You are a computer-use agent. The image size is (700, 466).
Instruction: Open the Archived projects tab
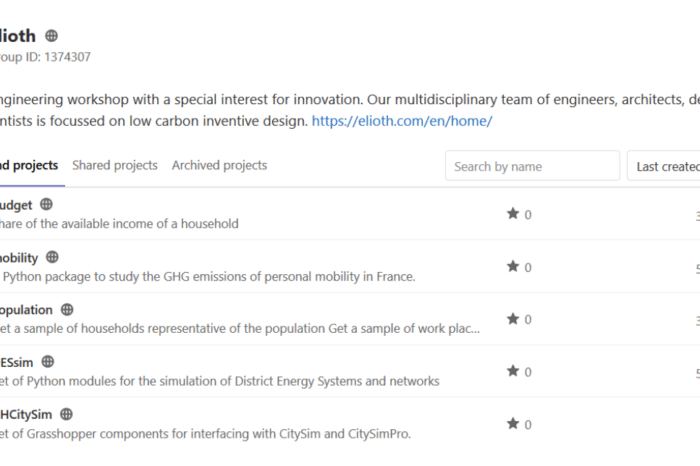(x=219, y=166)
